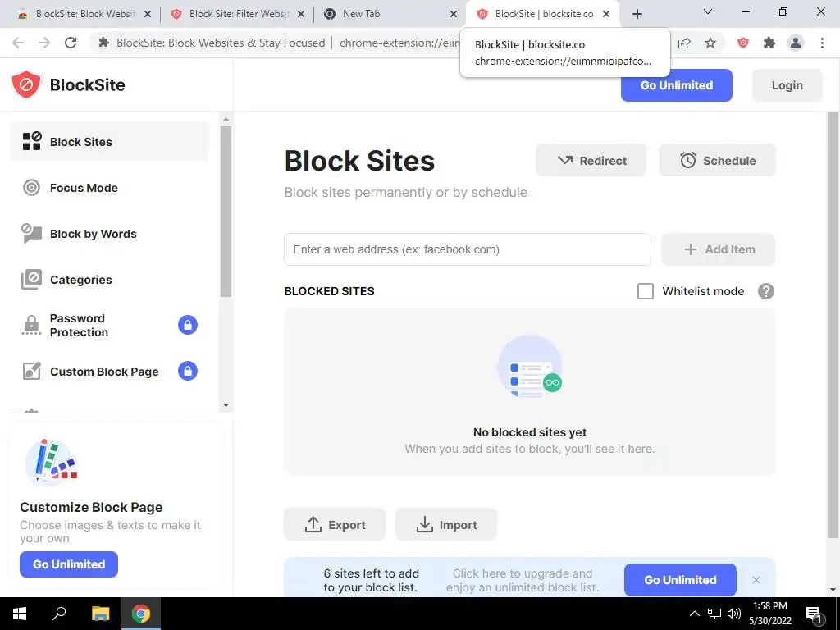
Task: Dismiss the sites-left banner
Action: pyautogui.click(x=756, y=580)
